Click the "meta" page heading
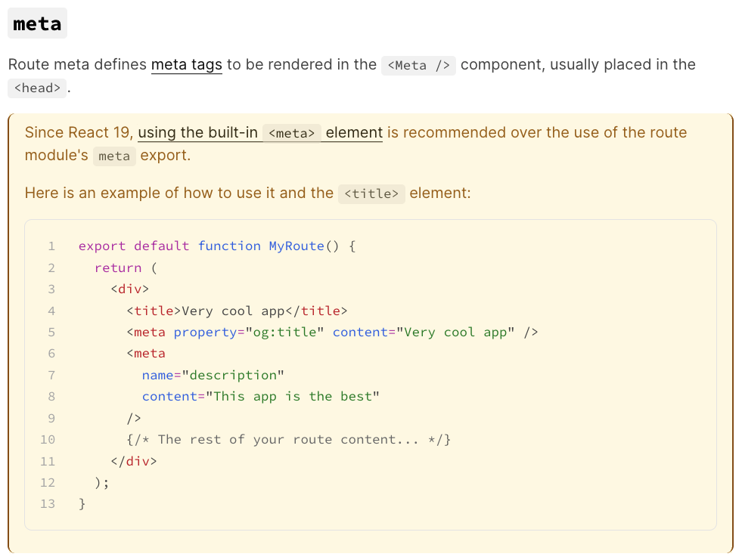Screen dimensions: 742x560 click(x=36, y=23)
